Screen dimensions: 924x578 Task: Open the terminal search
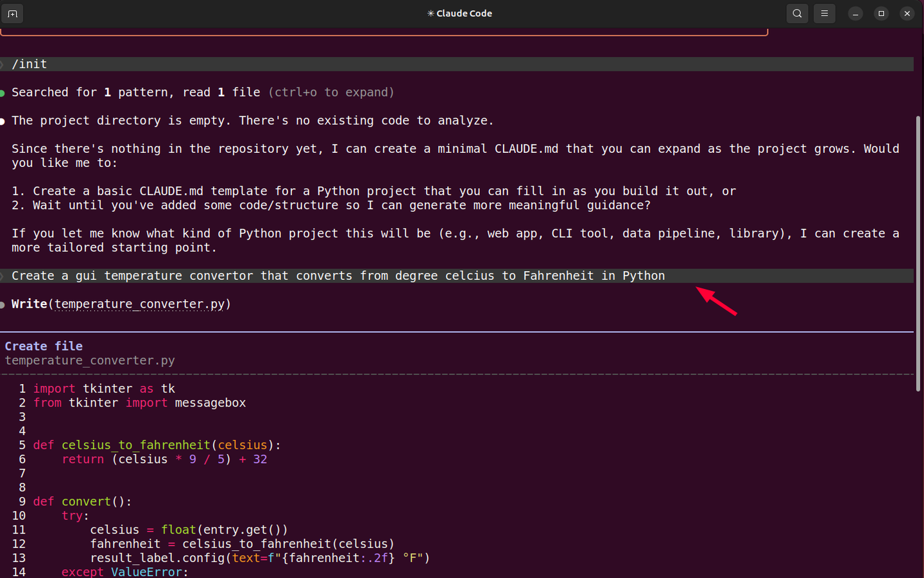[797, 13]
